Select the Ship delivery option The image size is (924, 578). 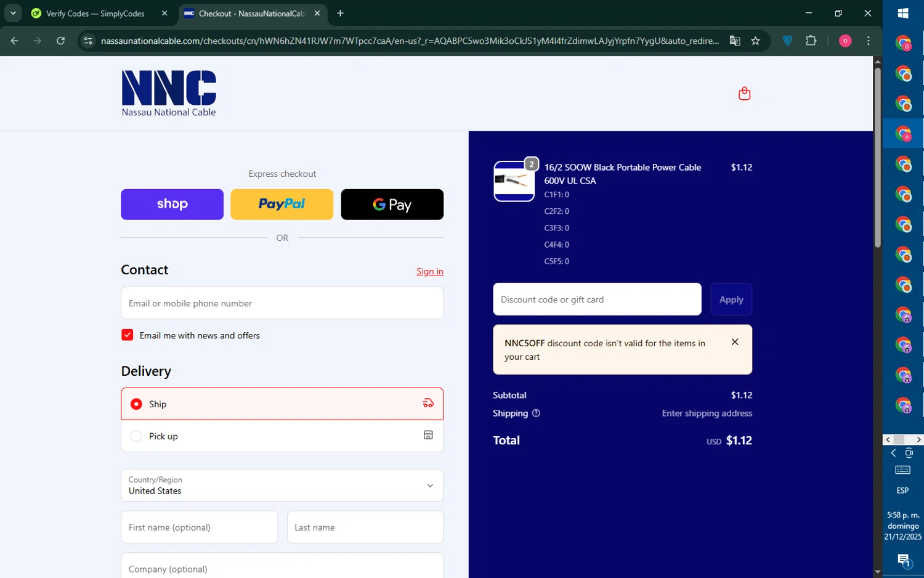click(x=282, y=404)
